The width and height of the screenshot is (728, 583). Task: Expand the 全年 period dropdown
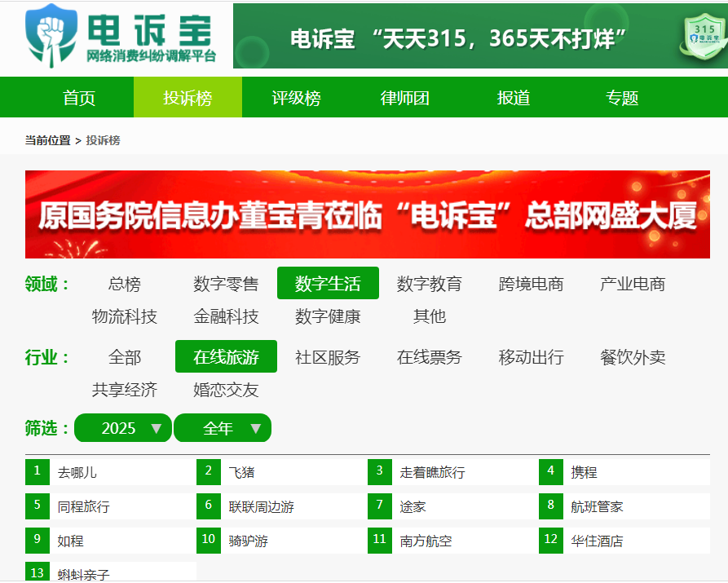click(x=223, y=428)
